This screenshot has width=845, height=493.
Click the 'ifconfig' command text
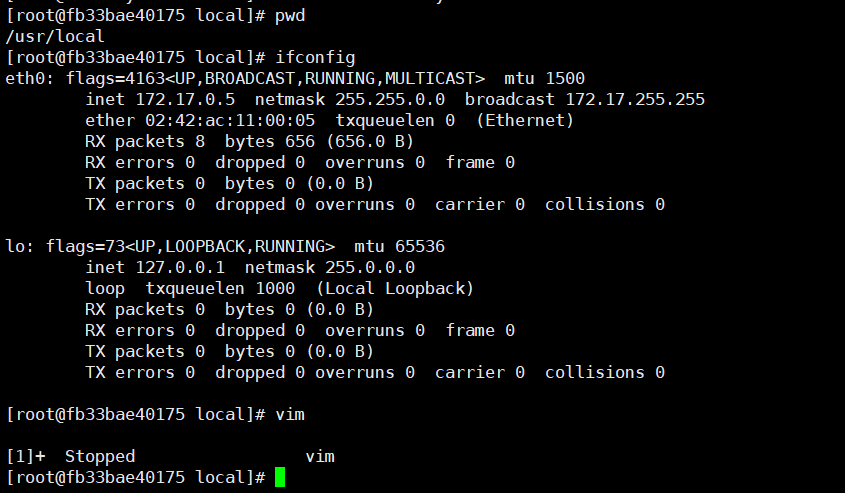pyautogui.click(x=315, y=58)
